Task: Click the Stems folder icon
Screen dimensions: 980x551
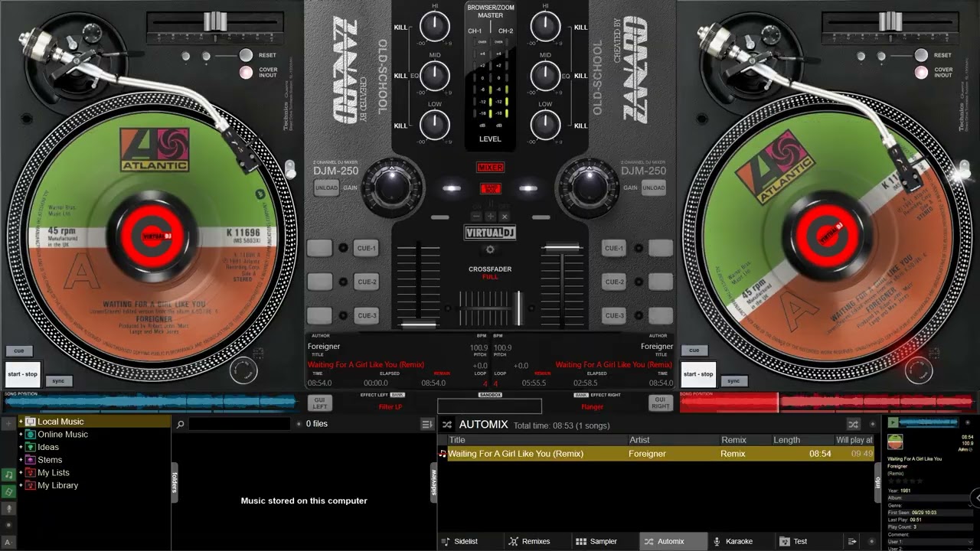Action: (31, 460)
